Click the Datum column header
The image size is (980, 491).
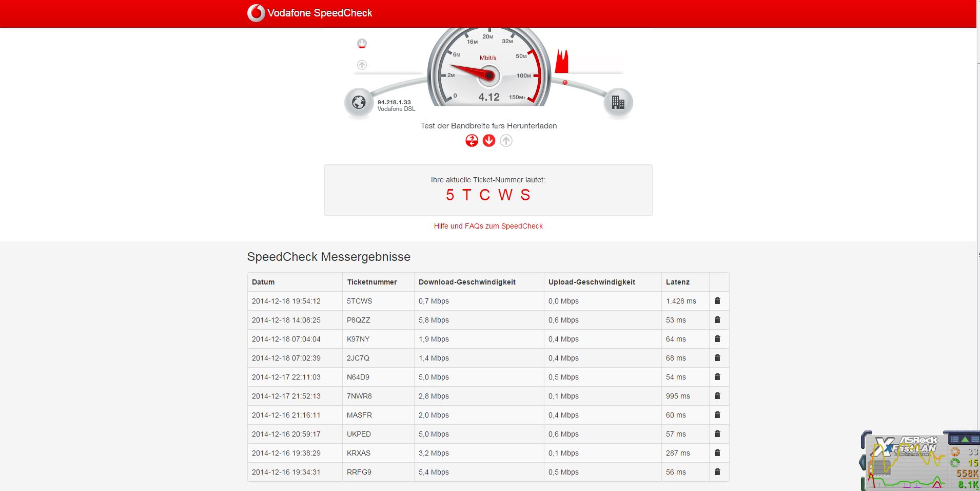[263, 282]
